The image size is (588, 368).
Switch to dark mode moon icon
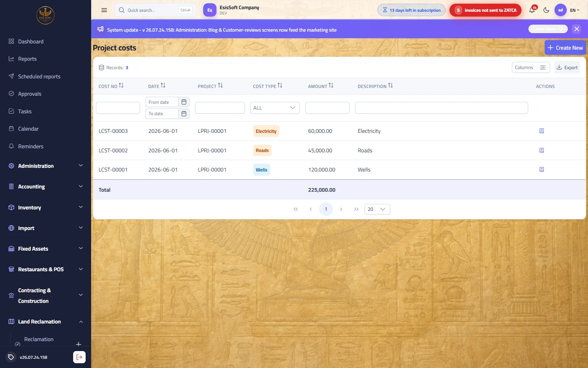[546, 10]
